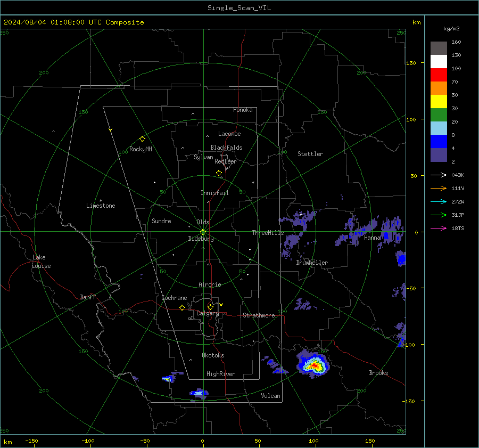Click the Single_Scan_VIL title

(x=239, y=8)
